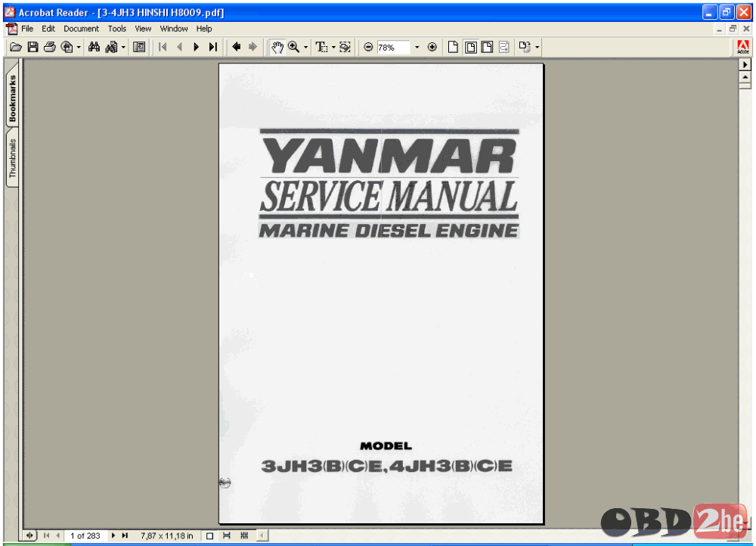Close the document with the menu bar X
This screenshot has height=546, width=756.
click(746, 29)
